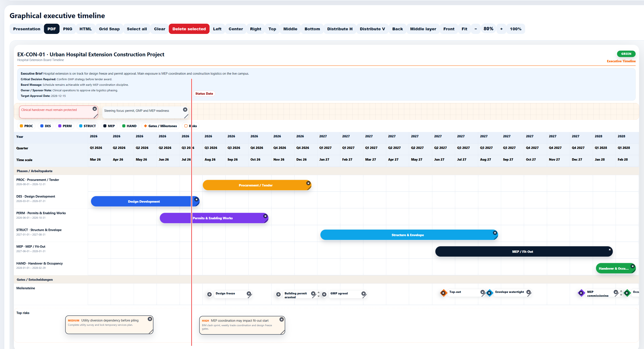Delete the Design Development bar
Image resolution: width=644 pixels, height=349 pixels.
(x=197, y=199)
